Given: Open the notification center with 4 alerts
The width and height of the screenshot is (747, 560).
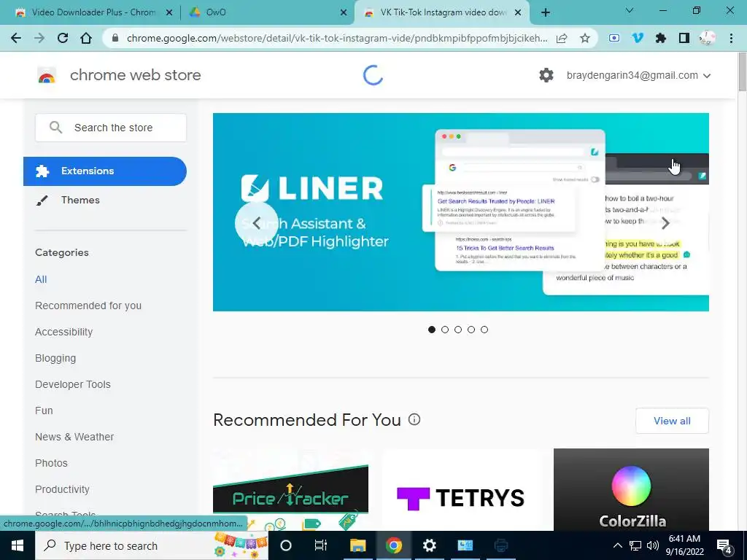Looking at the screenshot, I should pos(724,546).
